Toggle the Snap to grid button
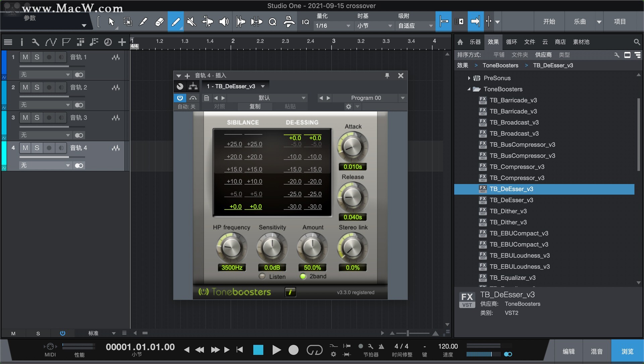 tap(444, 22)
